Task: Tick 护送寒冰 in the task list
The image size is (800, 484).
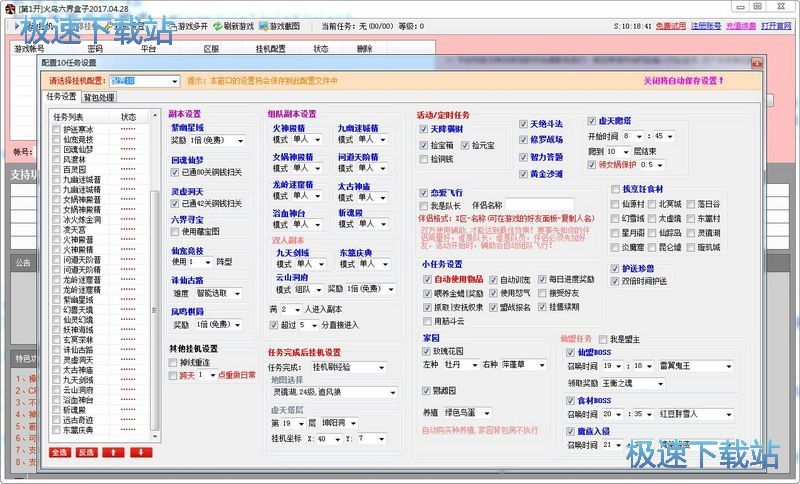Action: (x=57, y=129)
